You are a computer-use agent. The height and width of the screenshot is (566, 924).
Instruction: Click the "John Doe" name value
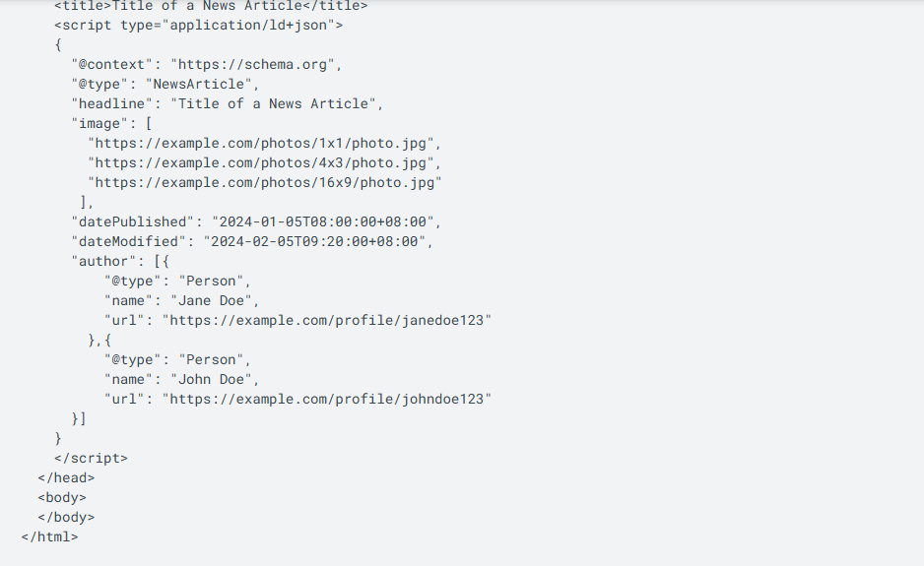[x=215, y=380]
